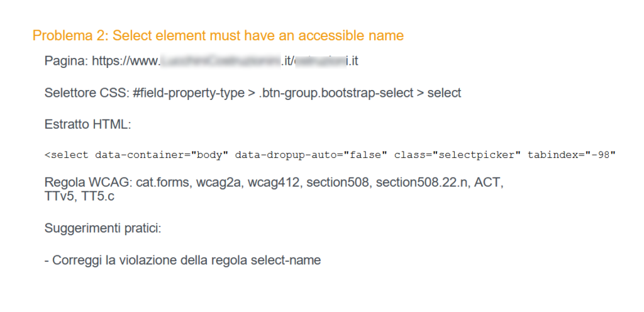Image resolution: width=644 pixels, height=312 pixels.
Task: Click the 'TTv5, TT5.c' text line
Action: [x=79, y=196]
